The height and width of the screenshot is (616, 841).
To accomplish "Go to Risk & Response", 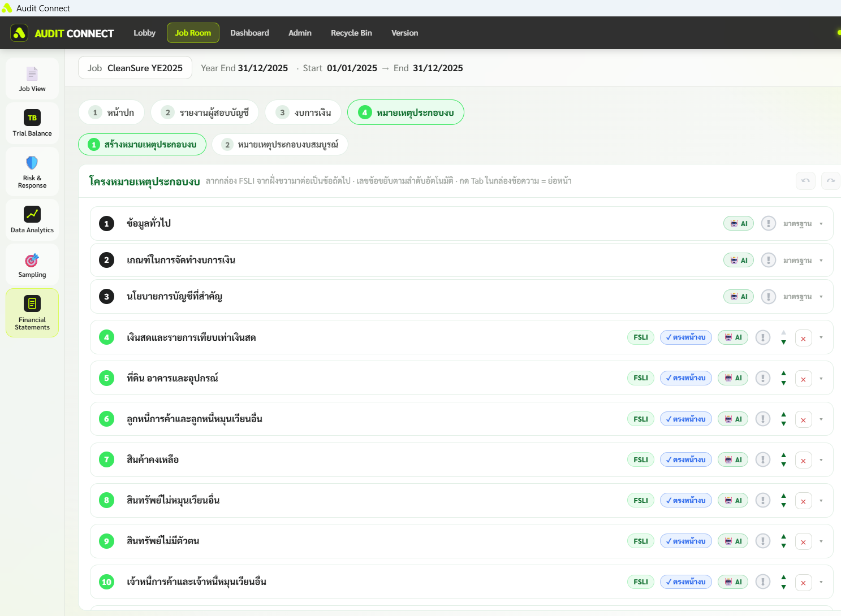I will tap(32, 172).
